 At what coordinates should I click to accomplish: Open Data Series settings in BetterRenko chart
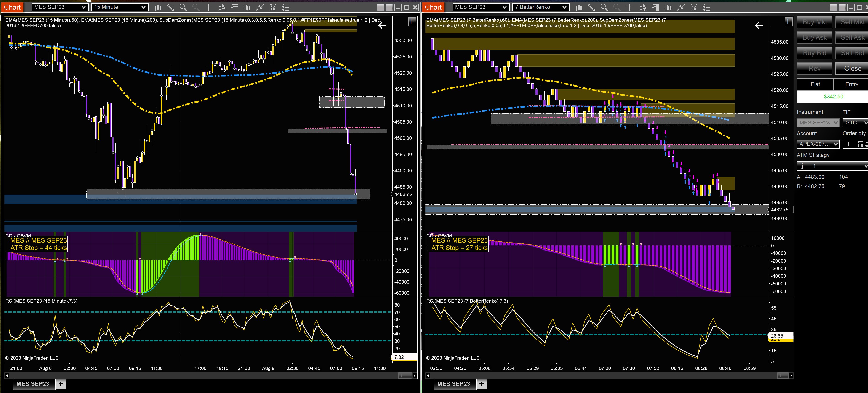pyautogui.click(x=668, y=7)
